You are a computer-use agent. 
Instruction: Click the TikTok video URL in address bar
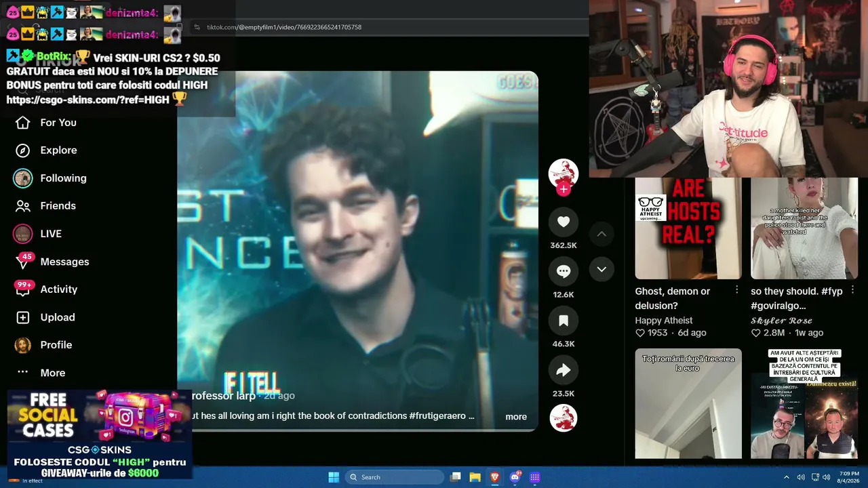[284, 27]
